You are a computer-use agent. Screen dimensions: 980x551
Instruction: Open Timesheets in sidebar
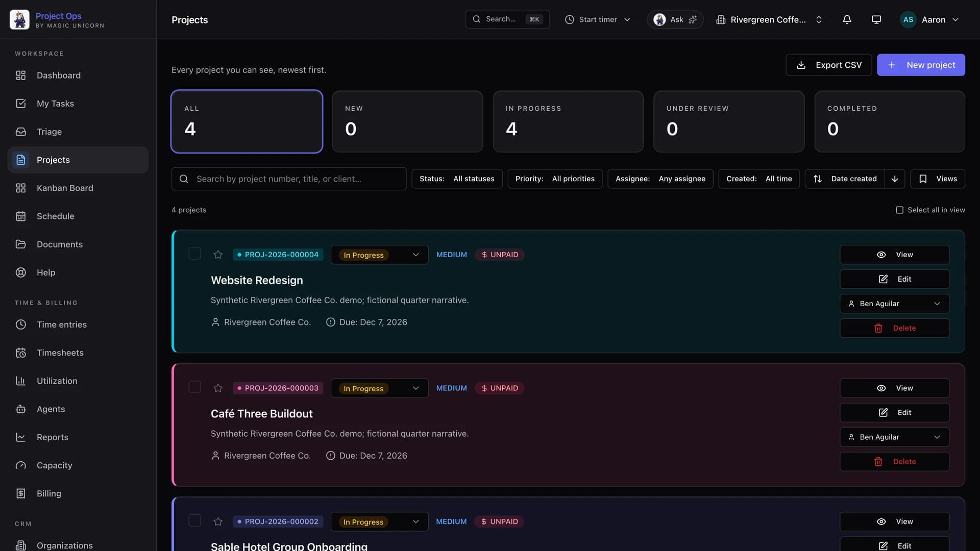click(78, 353)
